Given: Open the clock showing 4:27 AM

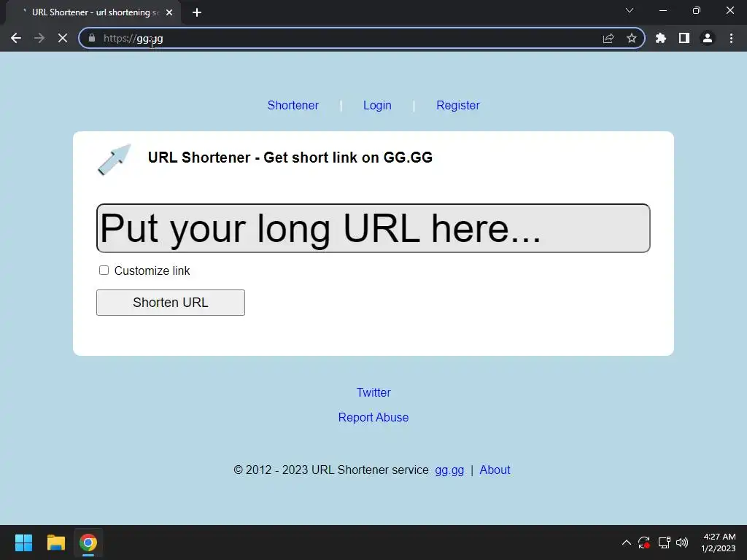Looking at the screenshot, I should 719,542.
